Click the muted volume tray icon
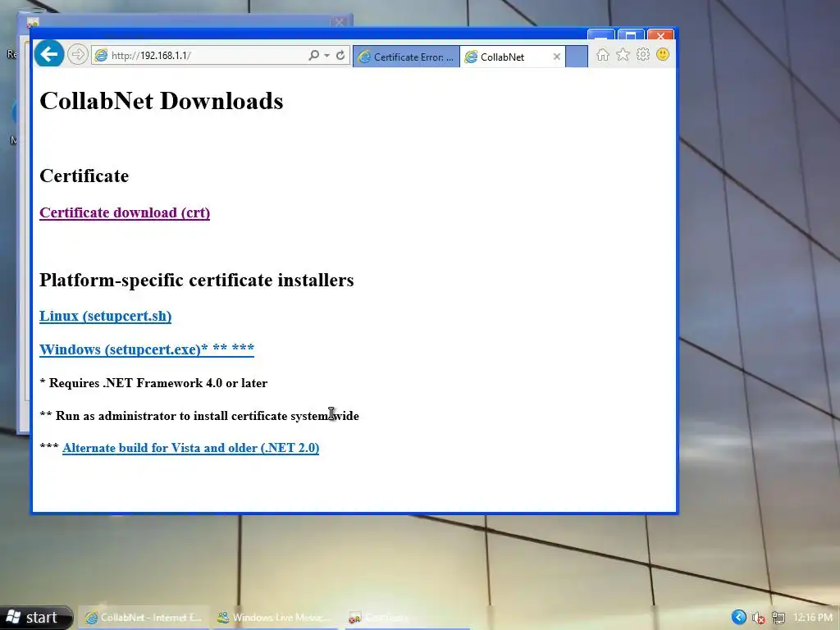This screenshot has height=630, width=840. [759, 619]
